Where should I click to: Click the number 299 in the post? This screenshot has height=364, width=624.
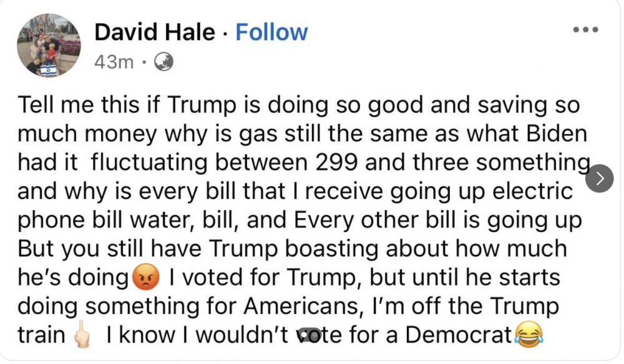tap(333, 163)
